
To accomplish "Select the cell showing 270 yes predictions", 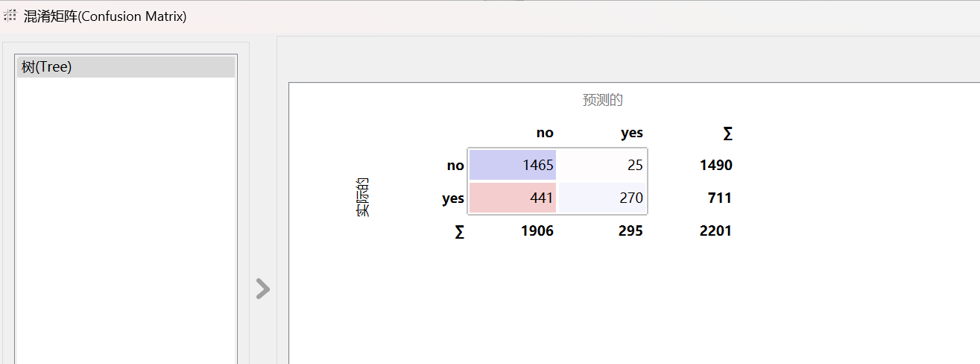I will (602, 198).
